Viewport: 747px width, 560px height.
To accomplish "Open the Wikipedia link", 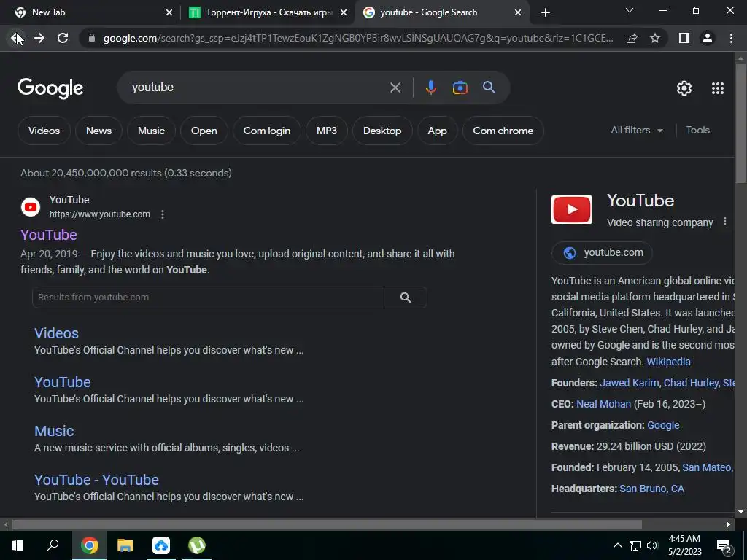I will (668, 362).
